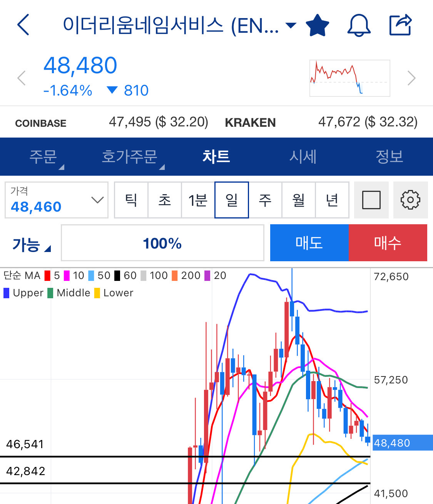The image size is (433, 504).
Task: Tap the gray MA 100 legend swatch
Action: coord(144,276)
